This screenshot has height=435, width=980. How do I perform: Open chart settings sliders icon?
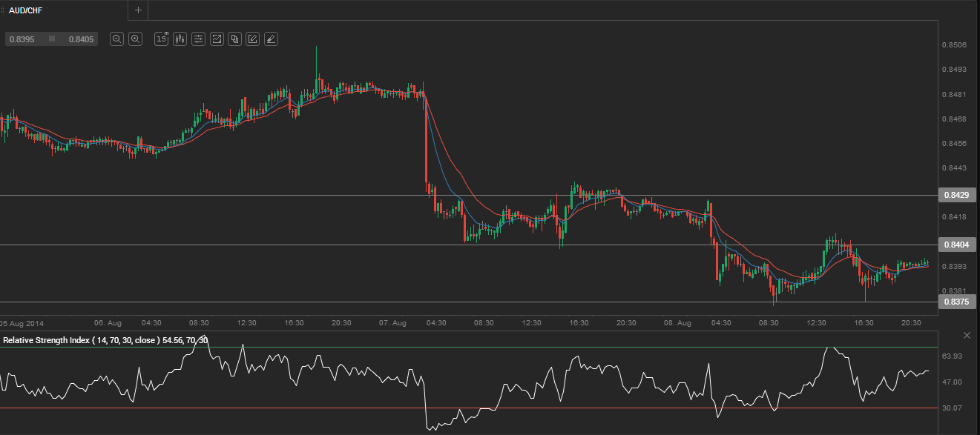[198, 39]
